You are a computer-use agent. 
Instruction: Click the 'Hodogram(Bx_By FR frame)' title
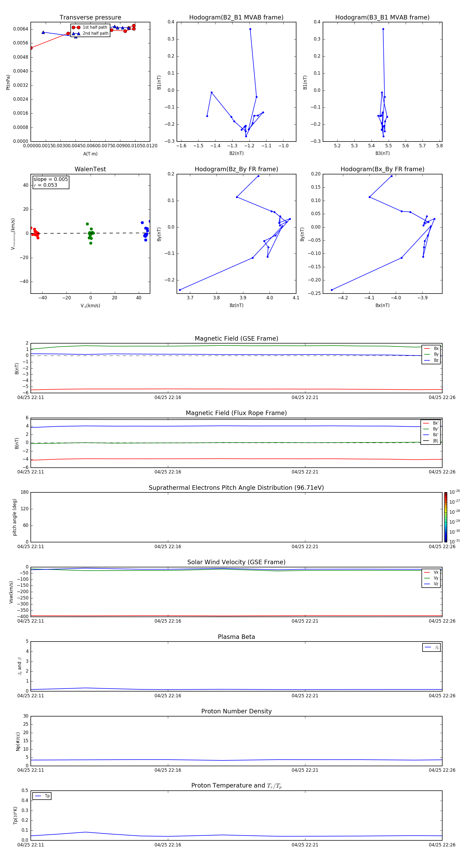382,169
